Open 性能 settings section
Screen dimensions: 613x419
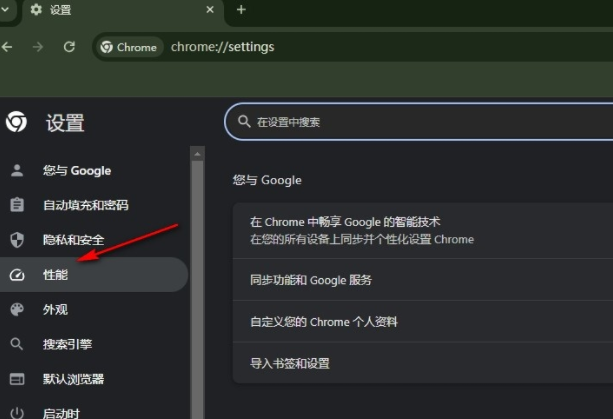coord(94,274)
